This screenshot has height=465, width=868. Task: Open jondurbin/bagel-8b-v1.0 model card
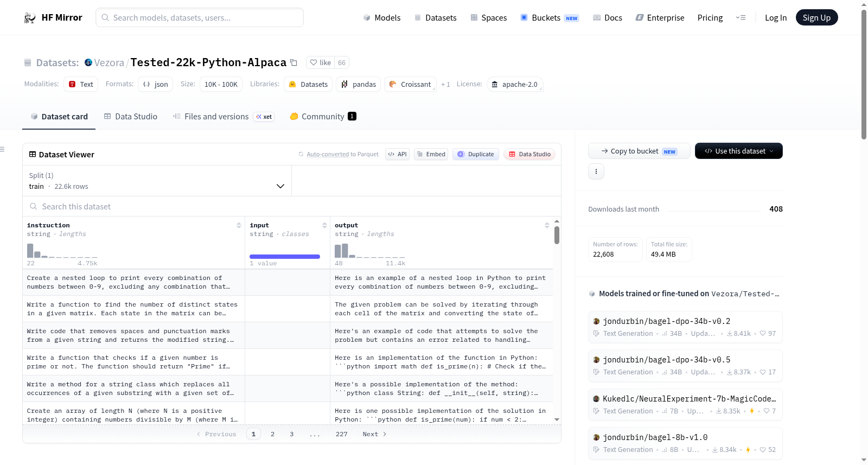(x=685, y=443)
